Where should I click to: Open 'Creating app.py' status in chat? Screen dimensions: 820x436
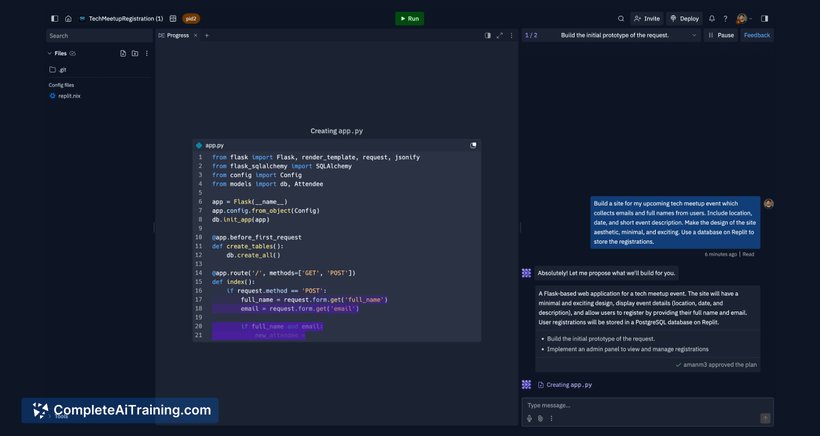click(565, 385)
